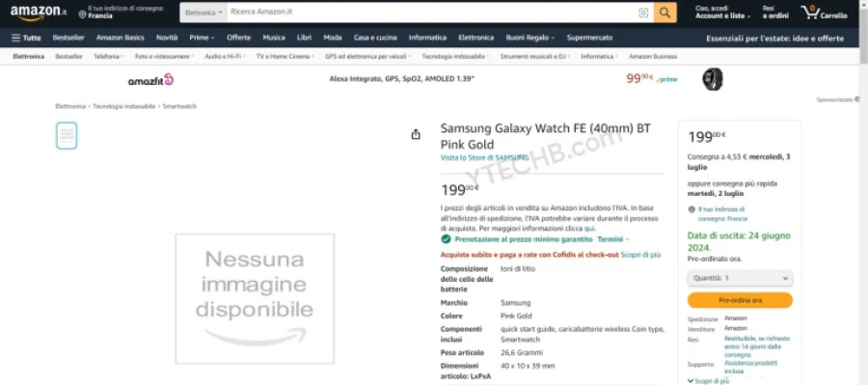Click the Amazfit watch image in banner
Image resolution: width=868 pixels, height=385 pixels.
(x=713, y=79)
